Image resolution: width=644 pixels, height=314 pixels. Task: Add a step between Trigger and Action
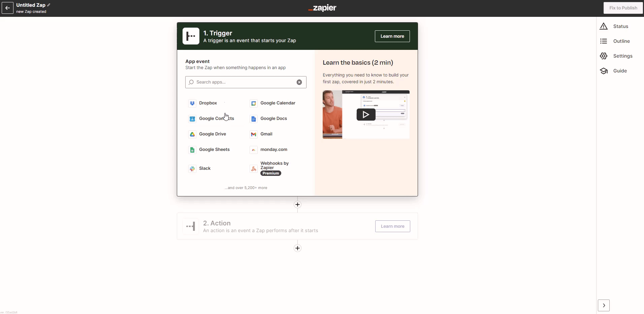[297, 205]
